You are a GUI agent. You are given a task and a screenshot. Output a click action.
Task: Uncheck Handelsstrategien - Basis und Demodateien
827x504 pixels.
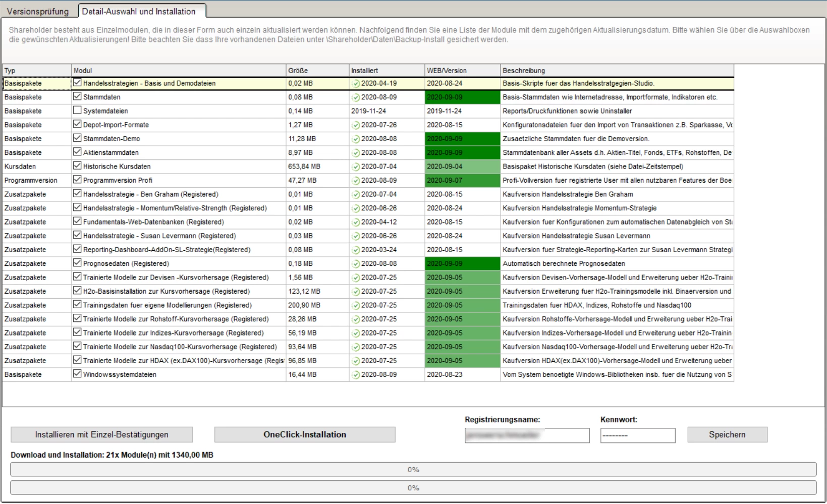pyautogui.click(x=77, y=82)
